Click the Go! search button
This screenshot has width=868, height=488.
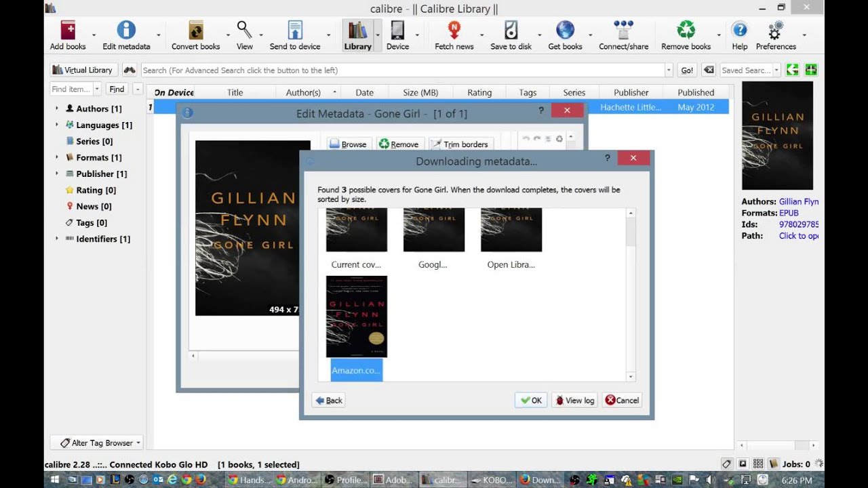pos(687,70)
